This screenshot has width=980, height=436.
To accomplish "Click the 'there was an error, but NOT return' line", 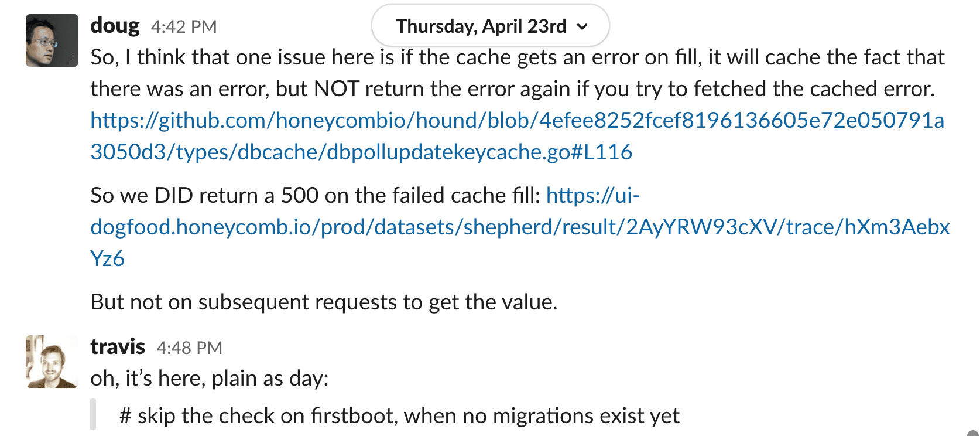I will tap(512, 89).
